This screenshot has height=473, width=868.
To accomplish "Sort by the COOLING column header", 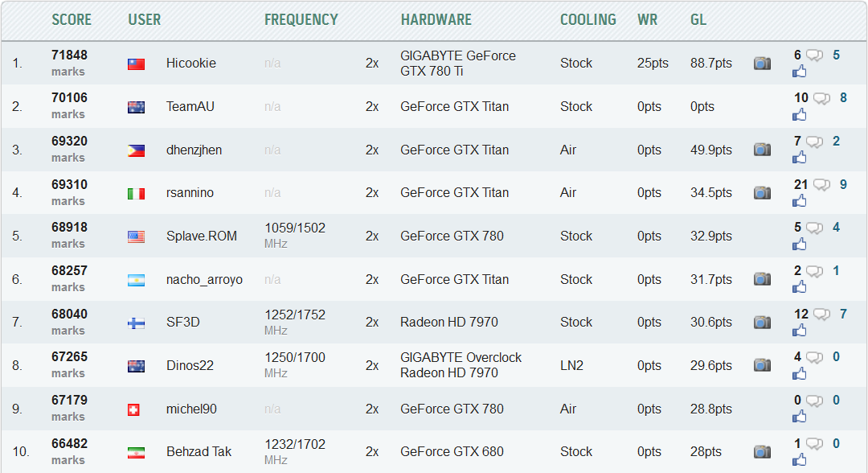I will pyautogui.click(x=588, y=20).
